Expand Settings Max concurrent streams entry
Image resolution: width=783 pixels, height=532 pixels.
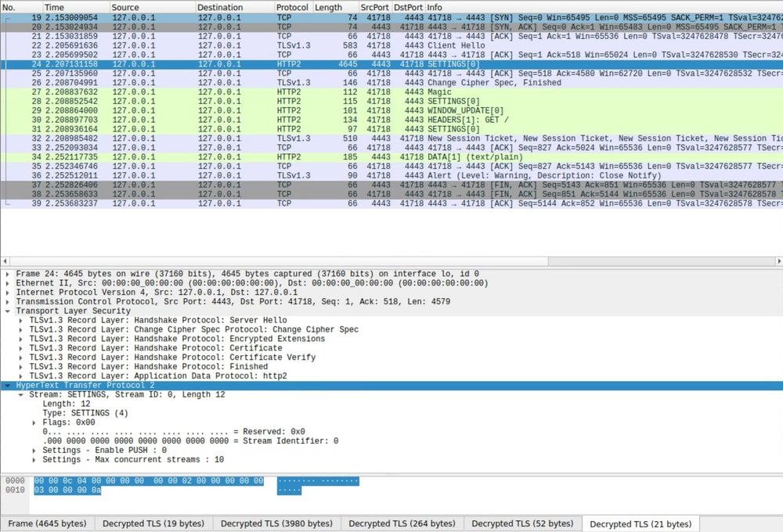(x=34, y=460)
